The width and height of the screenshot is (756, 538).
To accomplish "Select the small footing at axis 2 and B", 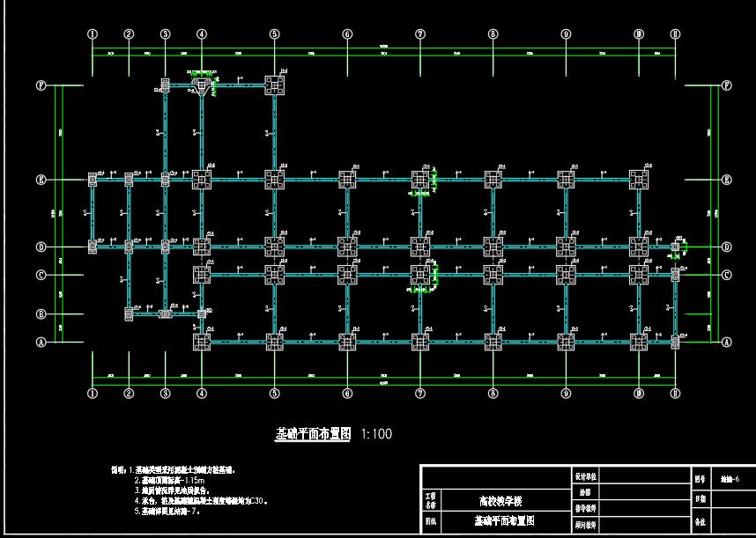I will pos(129,314).
